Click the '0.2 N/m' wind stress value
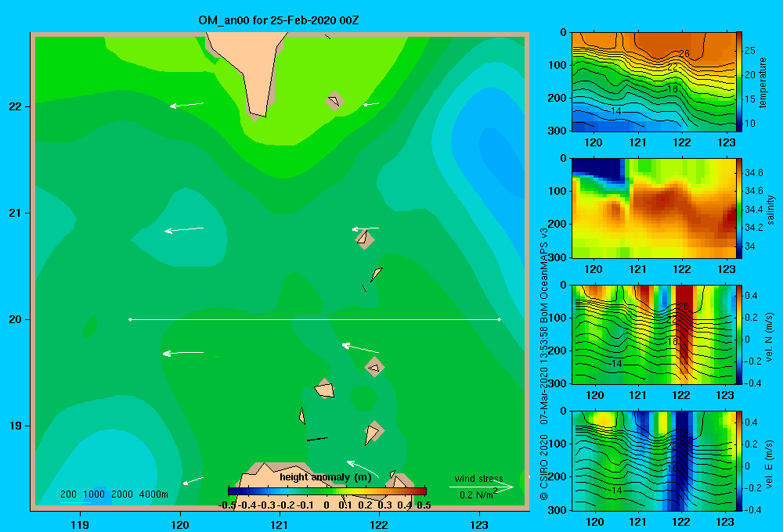Image resolution: width=783 pixels, height=532 pixels. (x=476, y=495)
